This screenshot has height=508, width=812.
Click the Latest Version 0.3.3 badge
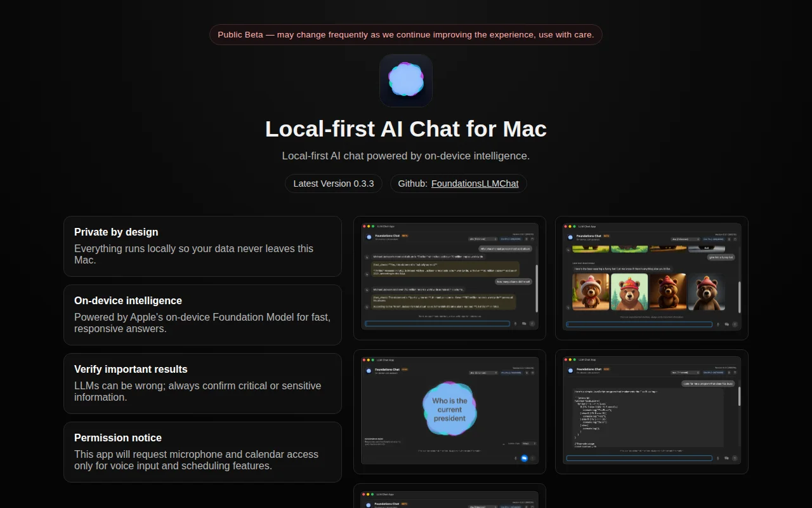pyautogui.click(x=334, y=184)
